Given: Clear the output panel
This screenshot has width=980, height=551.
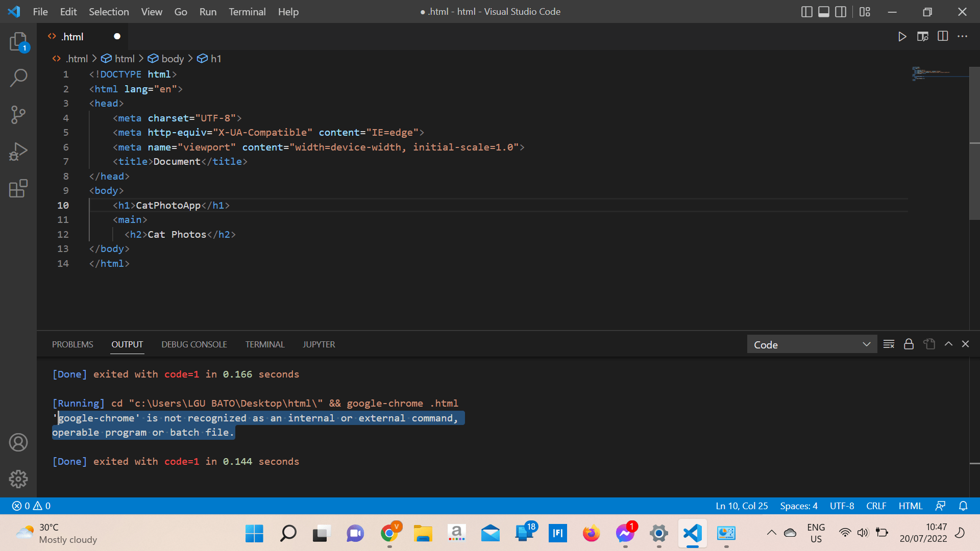Looking at the screenshot, I should pyautogui.click(x=889, y=344).
